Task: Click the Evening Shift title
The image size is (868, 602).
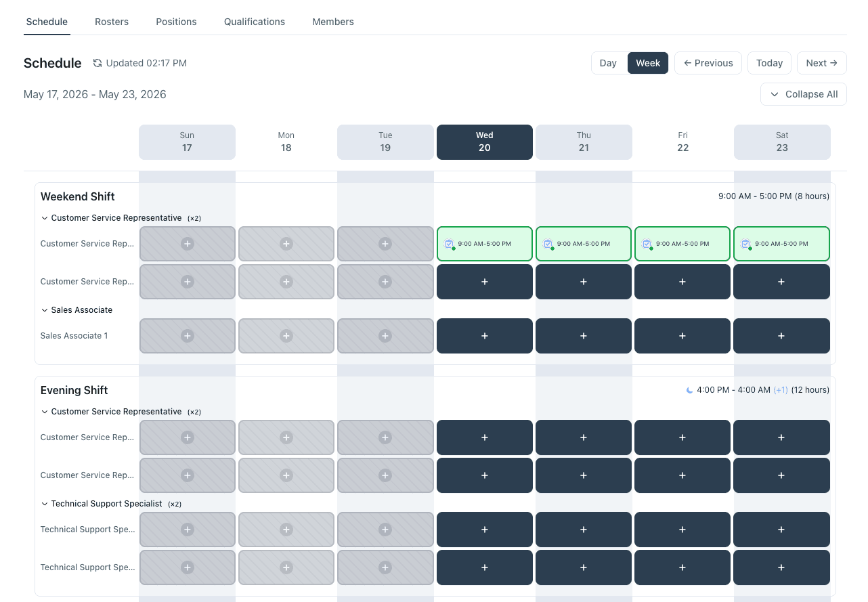Action: click(74, 390)
